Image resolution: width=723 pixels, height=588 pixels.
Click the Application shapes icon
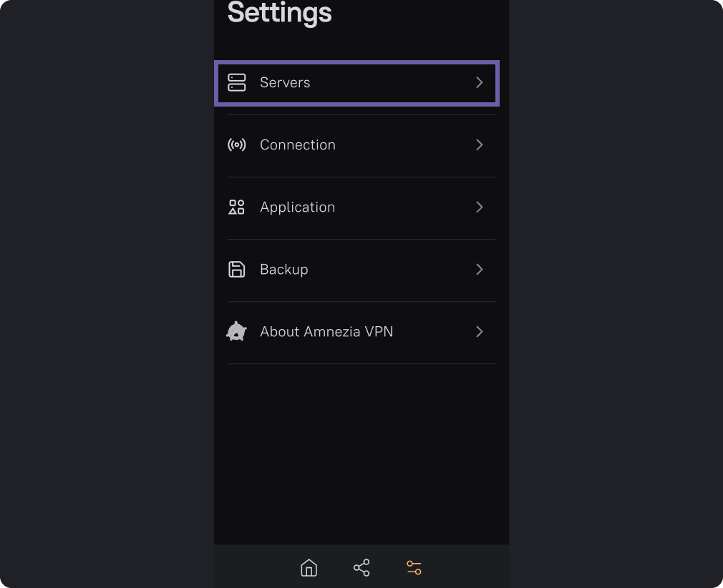click(236, 207)
